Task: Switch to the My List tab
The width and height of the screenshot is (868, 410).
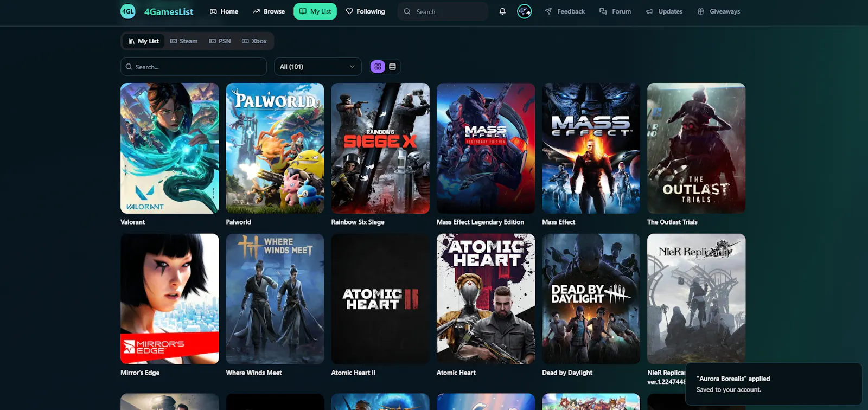Action: [143, 41]
